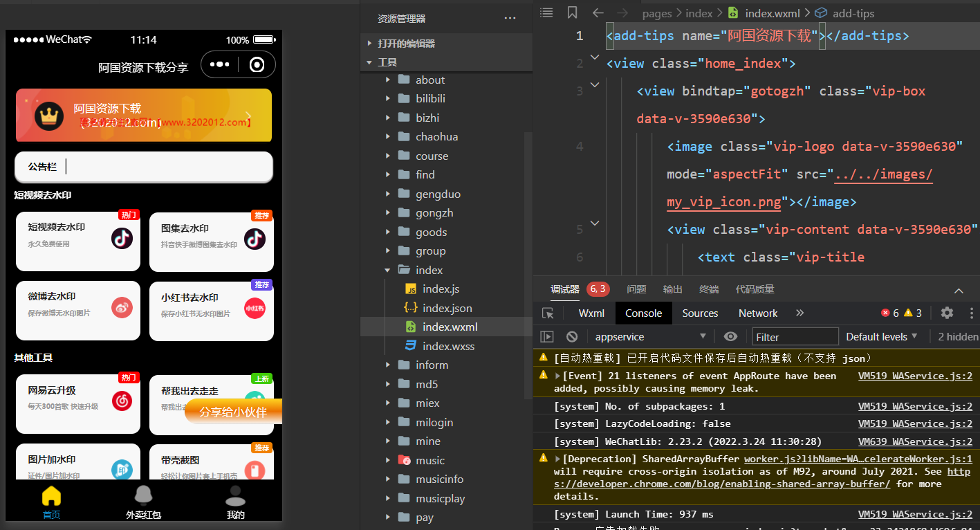Open the enabling-shared-array-buffer blog link
This screenshot has width=980, height=530.
point(722,484)
